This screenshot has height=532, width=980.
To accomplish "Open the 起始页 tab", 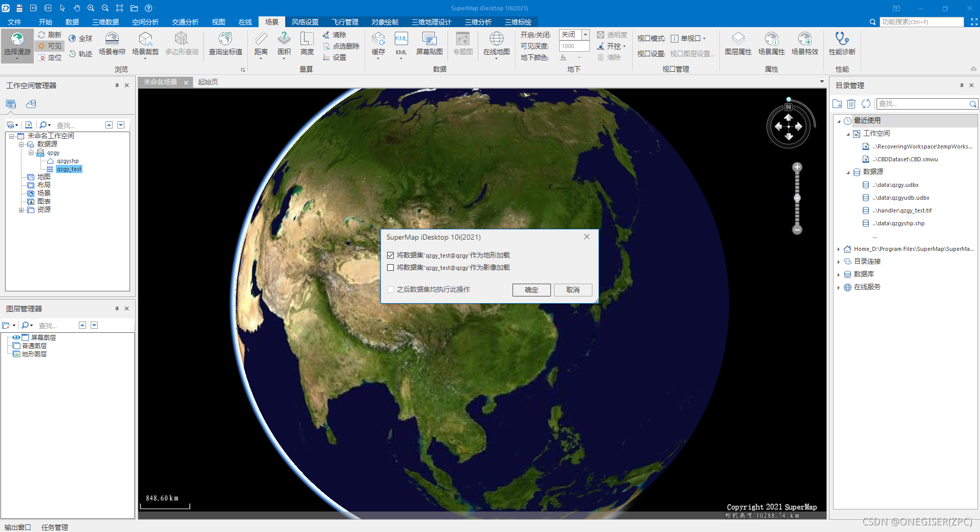I will pos(207,81).
